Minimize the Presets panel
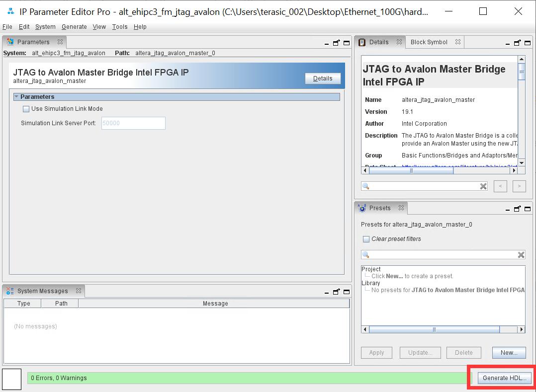 pos(508,210)
